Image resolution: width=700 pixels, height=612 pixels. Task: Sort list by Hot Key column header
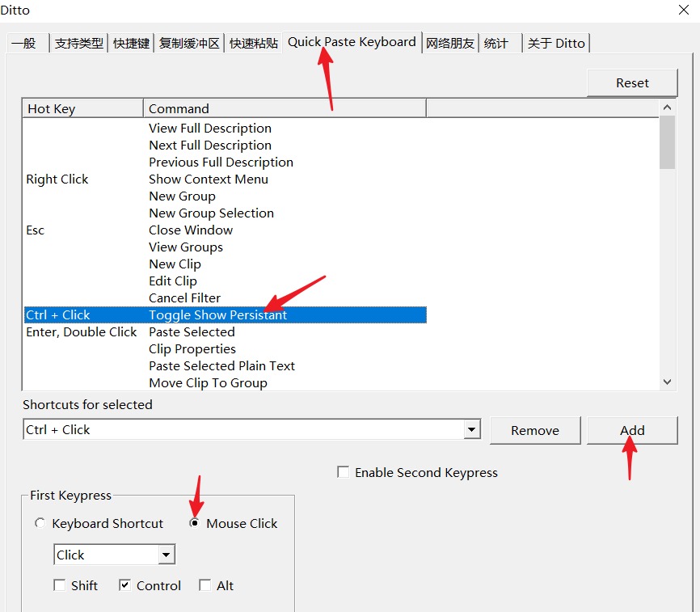click(x=82, y=109)
